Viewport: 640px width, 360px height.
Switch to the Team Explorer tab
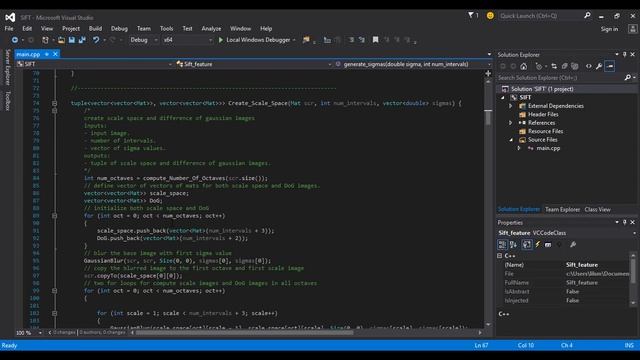562,209
